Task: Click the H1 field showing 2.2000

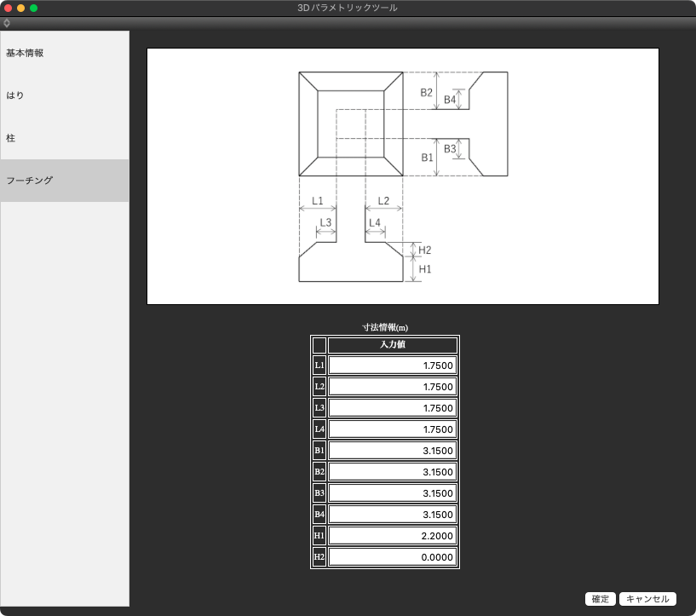Action: 393,536
